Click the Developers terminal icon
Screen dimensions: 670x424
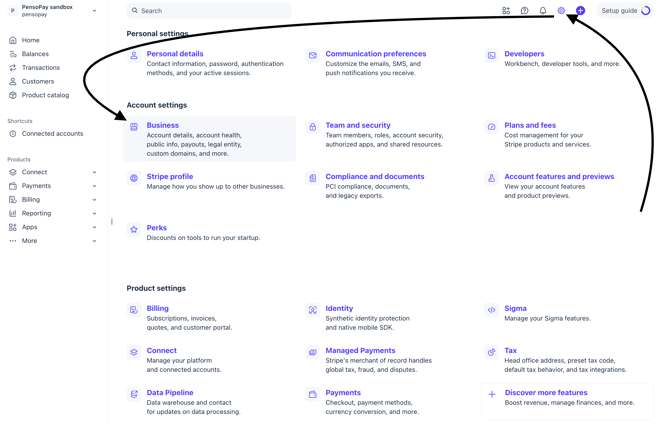pyautogui.click(x=491, y=56)
